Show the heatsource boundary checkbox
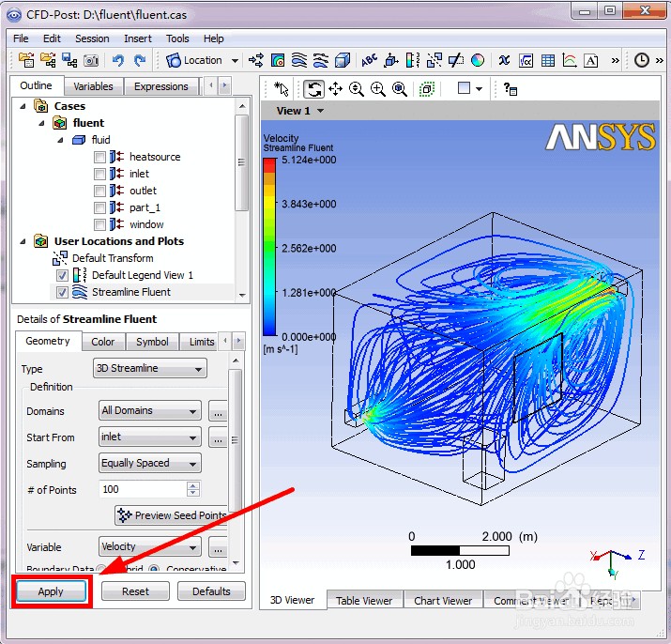The width and height of the screenshot is (671, 644). point(99,157)
